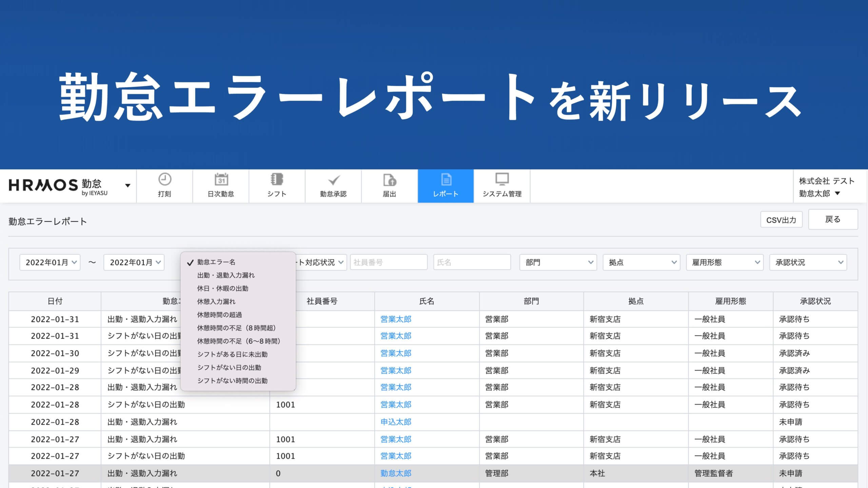Open the 承認状況 approval status dropdown

tap(808, 262)
